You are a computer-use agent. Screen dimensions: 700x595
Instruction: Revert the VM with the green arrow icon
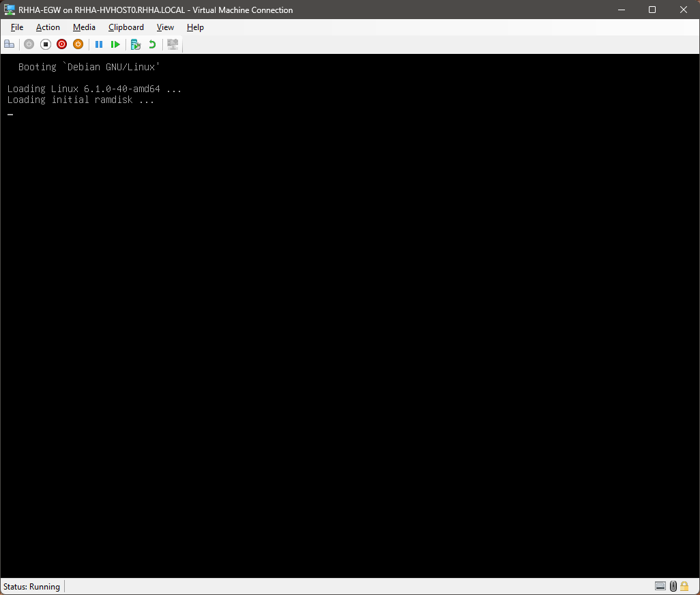(x=152, y=44)
